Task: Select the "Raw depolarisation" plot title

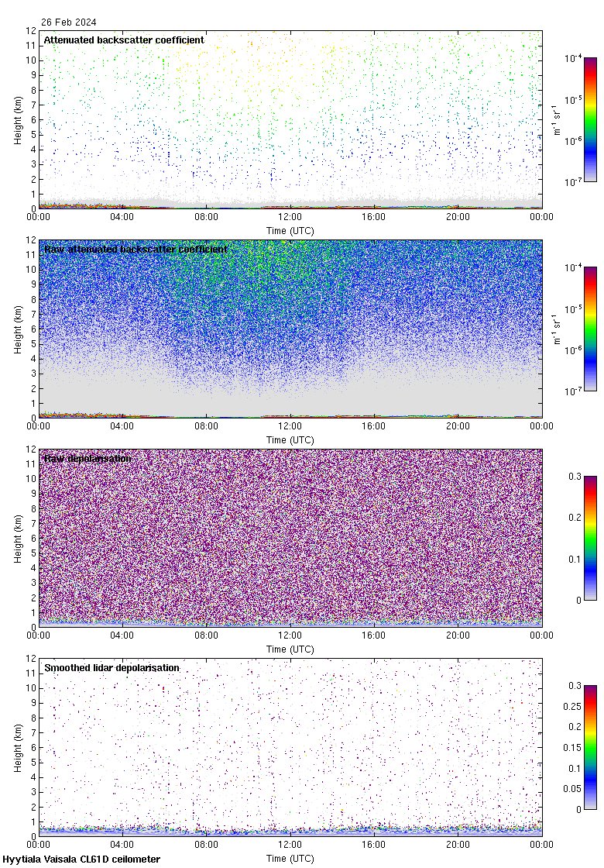Action: pos(88,459)
